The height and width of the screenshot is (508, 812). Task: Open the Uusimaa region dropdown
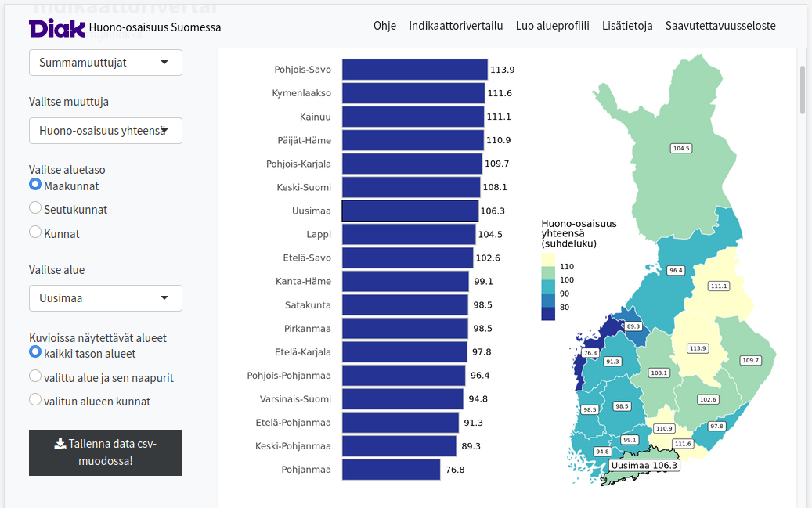click(106, 298)
